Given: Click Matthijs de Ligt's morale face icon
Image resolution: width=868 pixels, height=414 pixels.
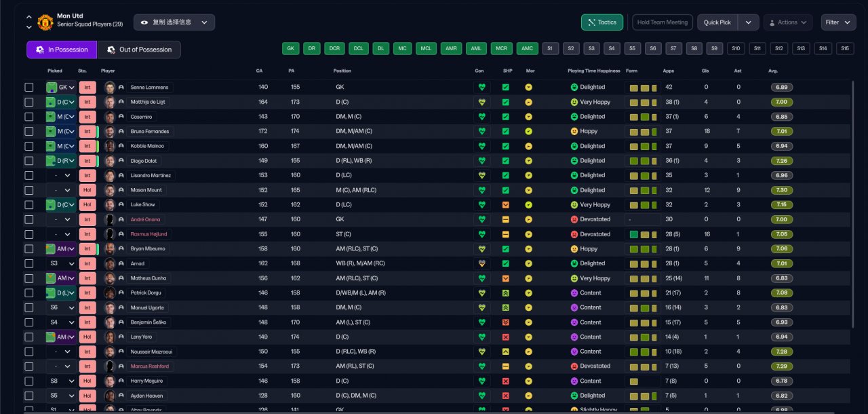Looking at the screenshot, I should point(529,102).
